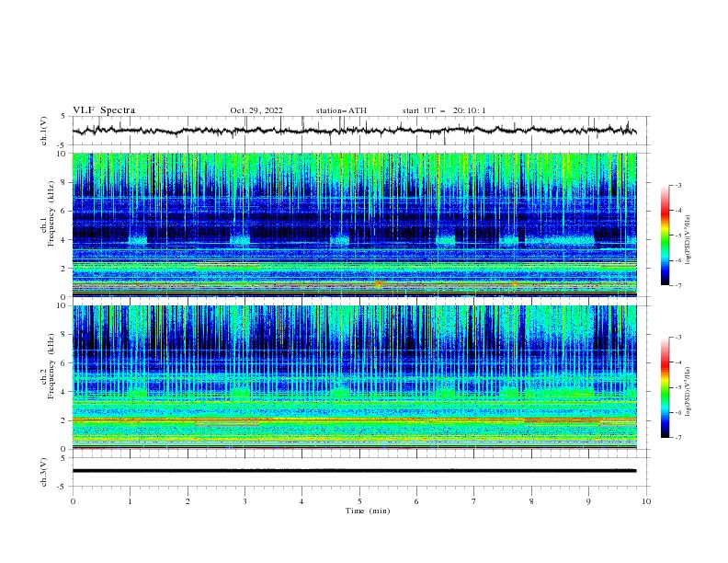Click inside the ch.1 frequency spectrogram
This screenshot has width=728, height=563.
click(355, 224)
